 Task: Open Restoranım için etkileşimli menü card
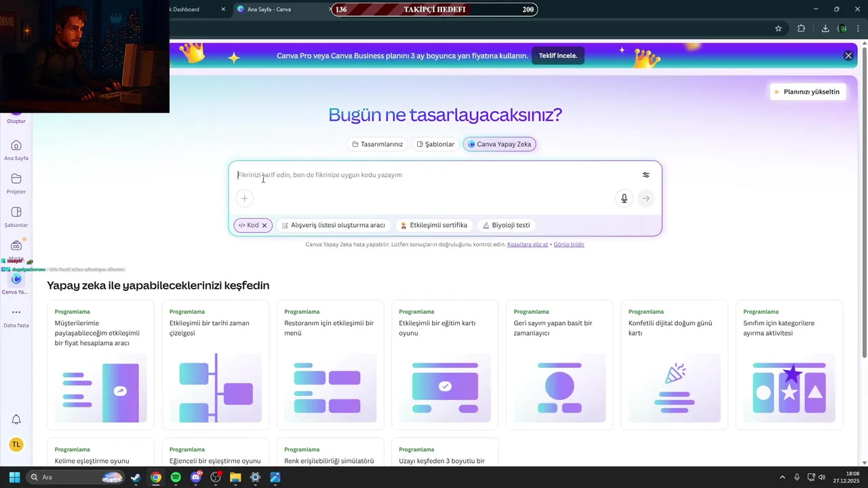(330, 365)
